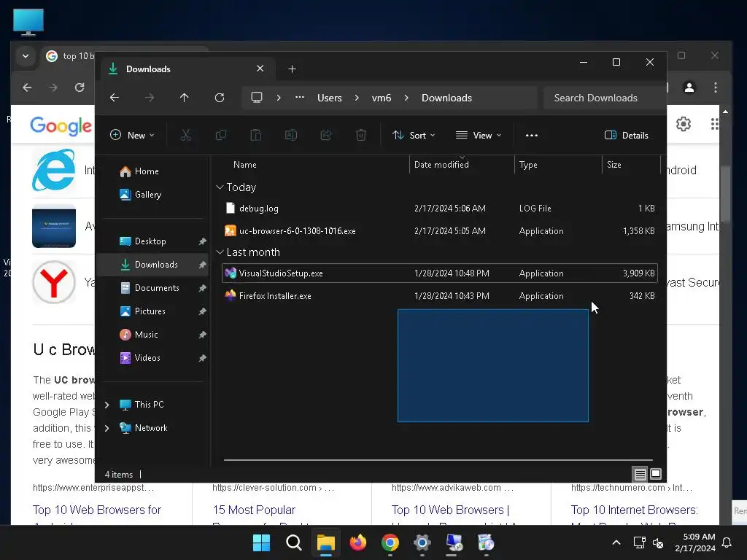Click the Search Downloads field

coord(604,98)
